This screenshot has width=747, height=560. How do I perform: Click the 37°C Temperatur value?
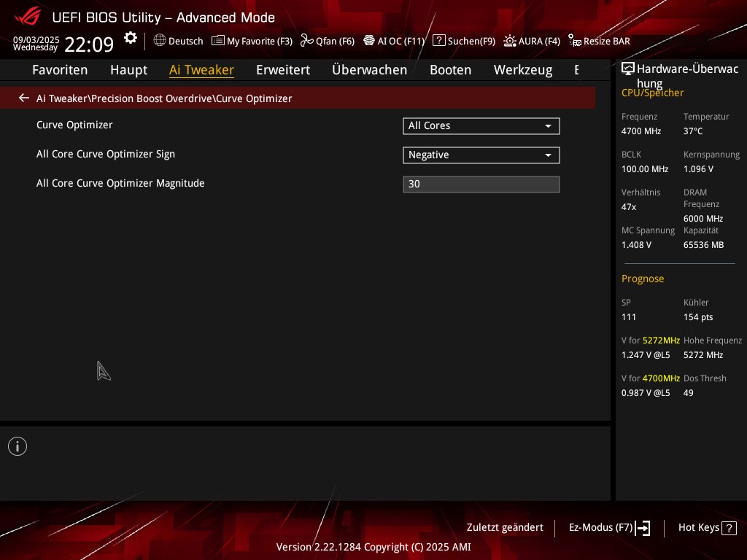(x=693, y=131)
